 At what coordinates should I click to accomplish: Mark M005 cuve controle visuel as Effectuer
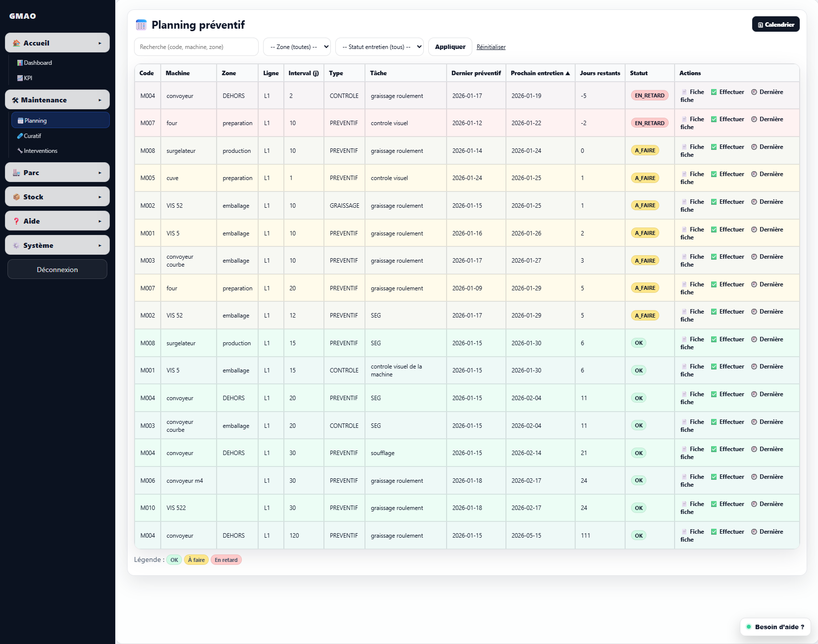coord(714,174)
